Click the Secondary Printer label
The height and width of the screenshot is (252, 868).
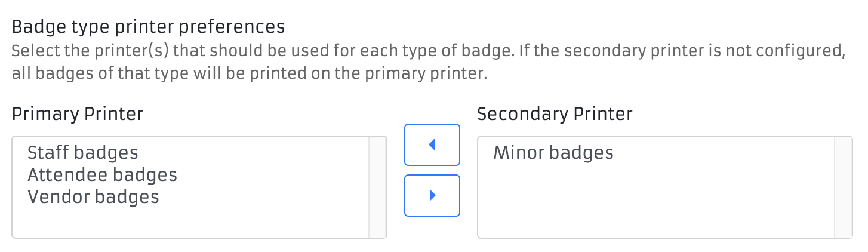click(x=555, y=114)
